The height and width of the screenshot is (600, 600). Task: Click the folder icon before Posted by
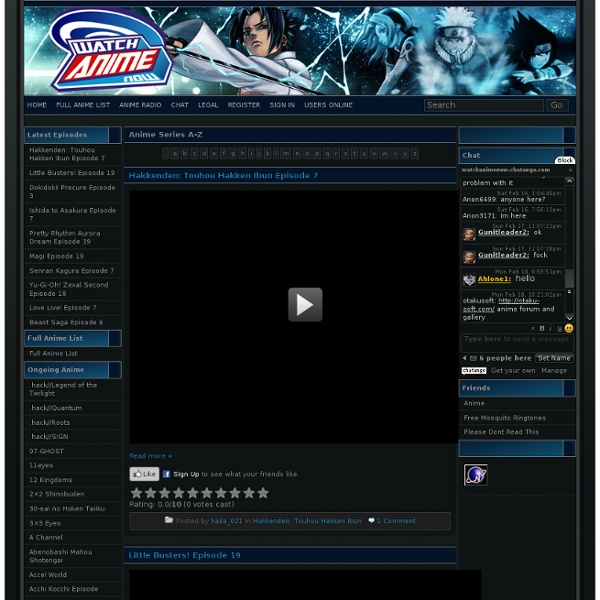(x=169, y=520)
